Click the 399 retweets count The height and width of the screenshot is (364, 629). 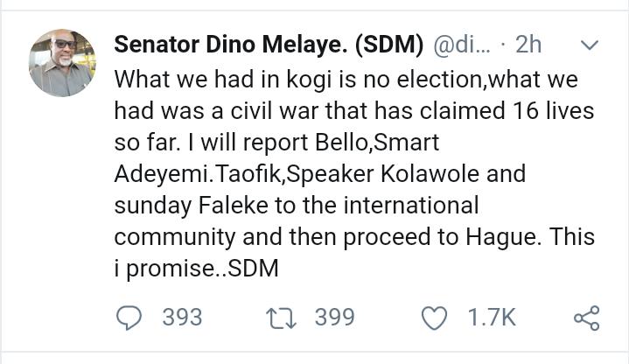click(334, 317)
